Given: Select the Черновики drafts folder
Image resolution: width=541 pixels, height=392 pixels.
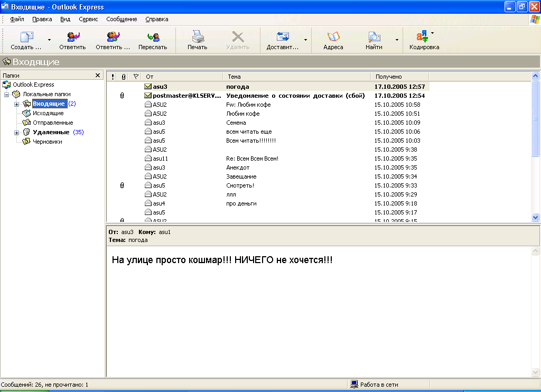Looking at the screenshot, I should 47,142.
